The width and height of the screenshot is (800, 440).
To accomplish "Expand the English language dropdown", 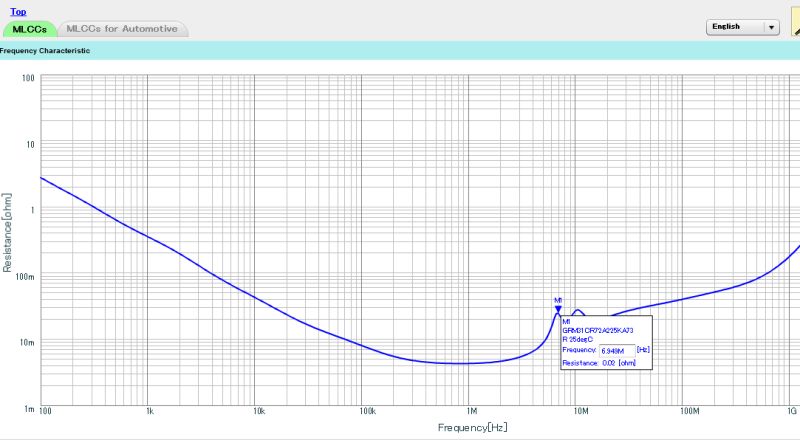I will pos(742,27).
